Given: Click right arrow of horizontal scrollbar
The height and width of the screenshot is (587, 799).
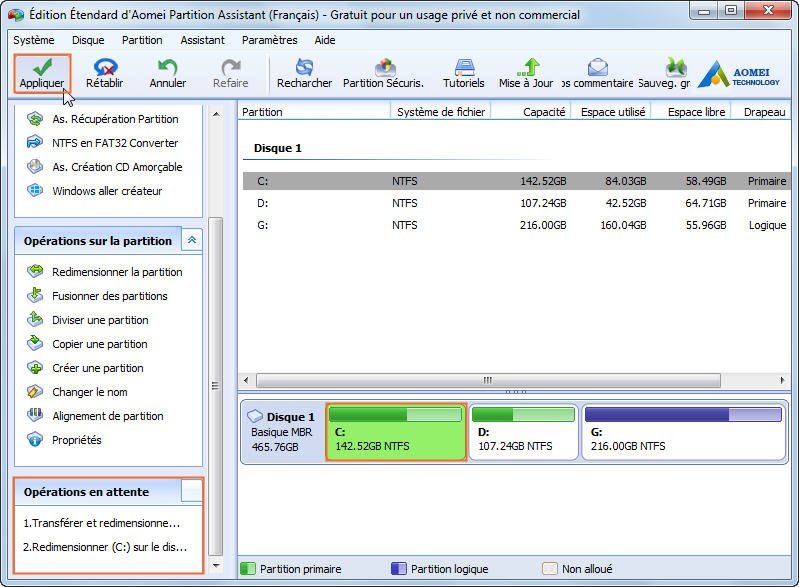Looking at the screenshot, I should 782,380.
